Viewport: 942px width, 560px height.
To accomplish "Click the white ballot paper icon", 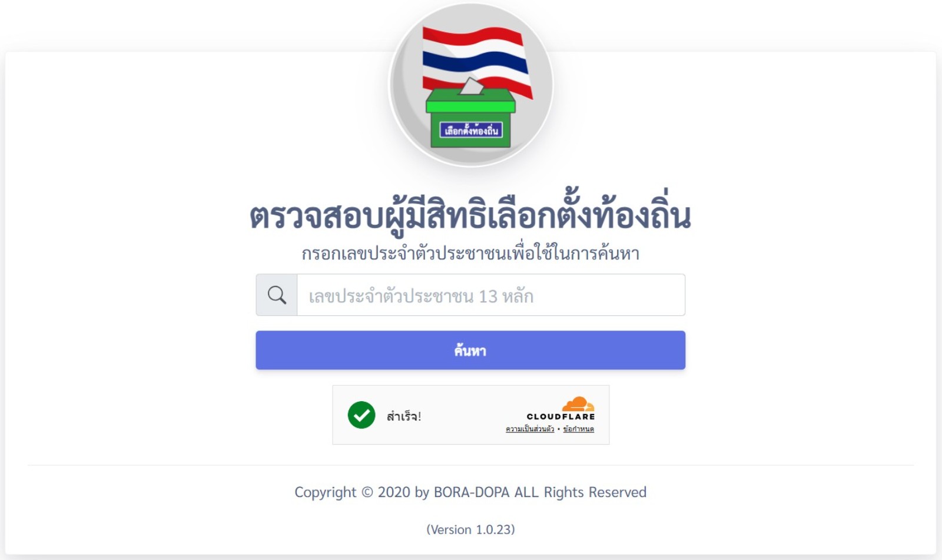I will pyautogui.click(x=472, y=87).
